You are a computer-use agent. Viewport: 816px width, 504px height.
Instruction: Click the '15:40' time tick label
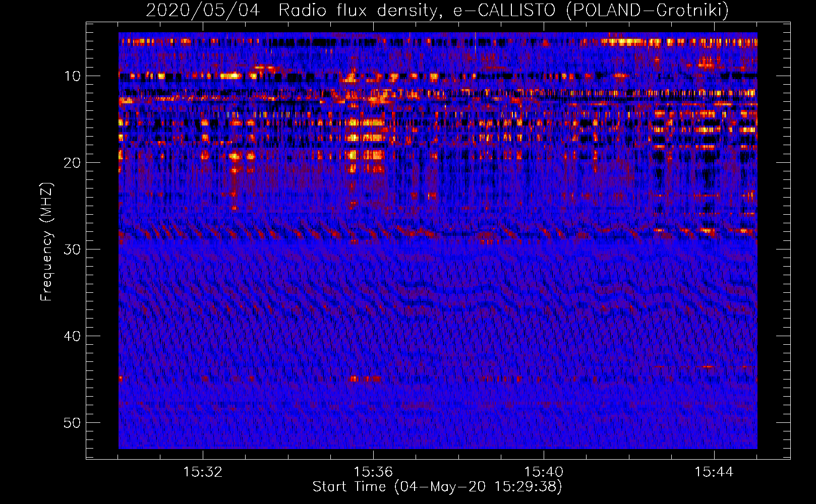544,472
